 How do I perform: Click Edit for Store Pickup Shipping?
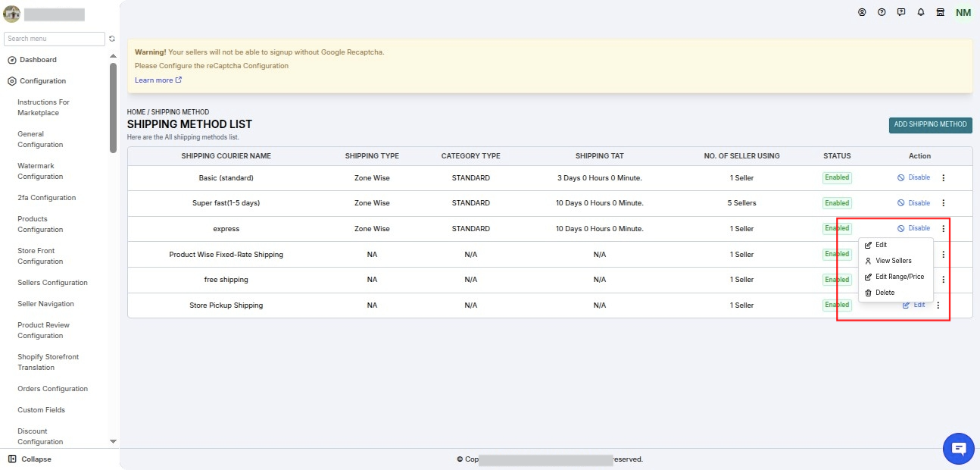coord(914,305)
